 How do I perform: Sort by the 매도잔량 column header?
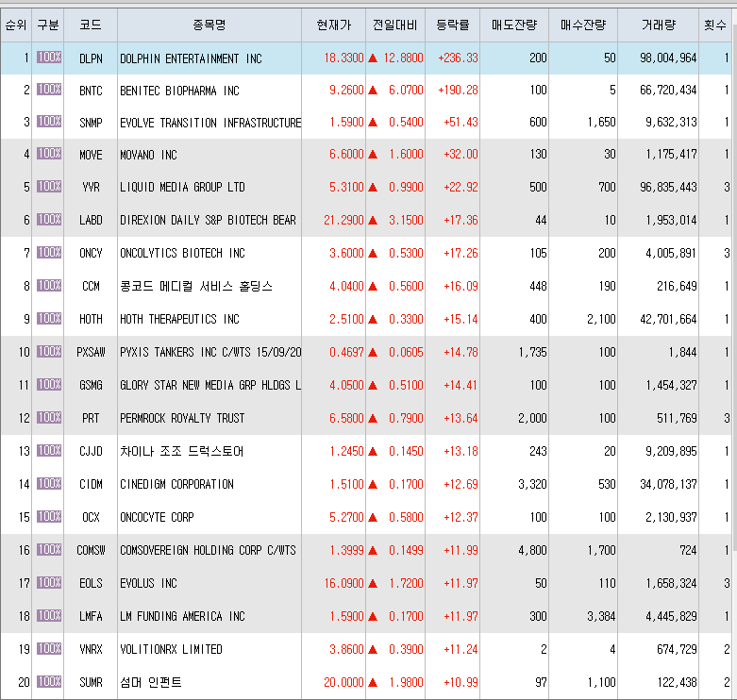pyautogui.click(x=514, y=25)
